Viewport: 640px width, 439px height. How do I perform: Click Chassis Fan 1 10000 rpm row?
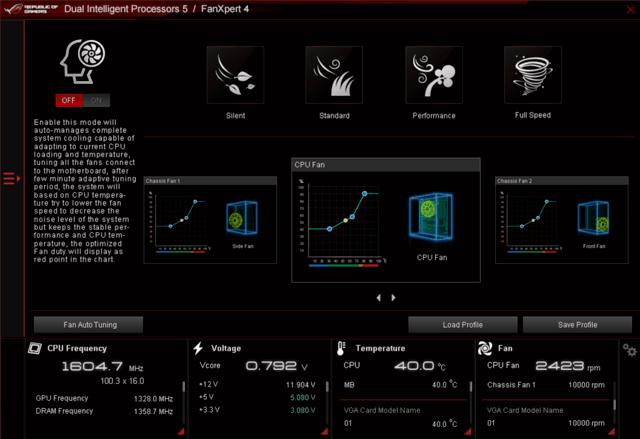[x=546, y=385]
